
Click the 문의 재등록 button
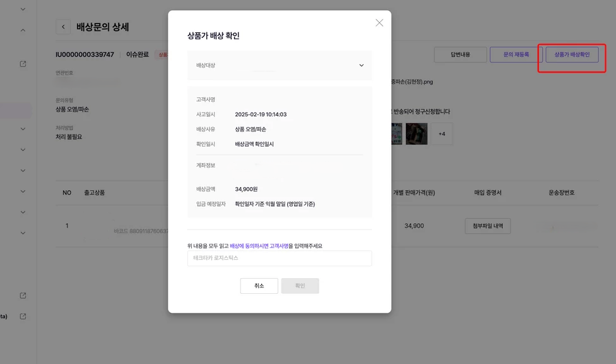pos(516,54)
